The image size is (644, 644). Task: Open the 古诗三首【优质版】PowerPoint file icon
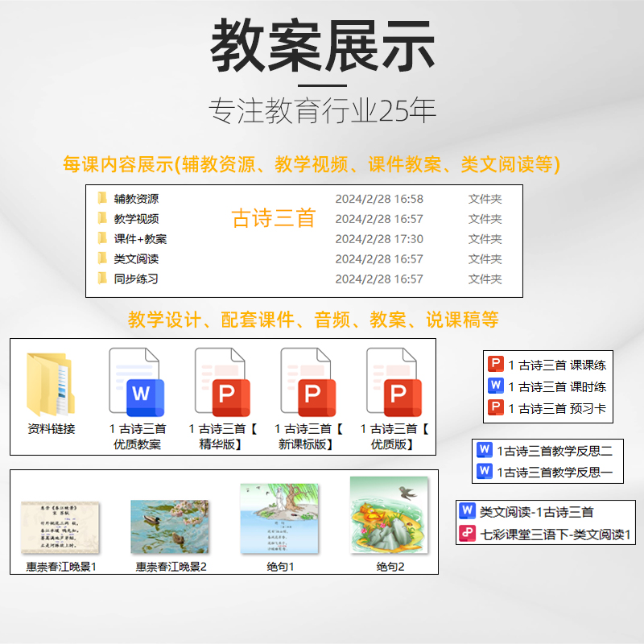(394, 382)
